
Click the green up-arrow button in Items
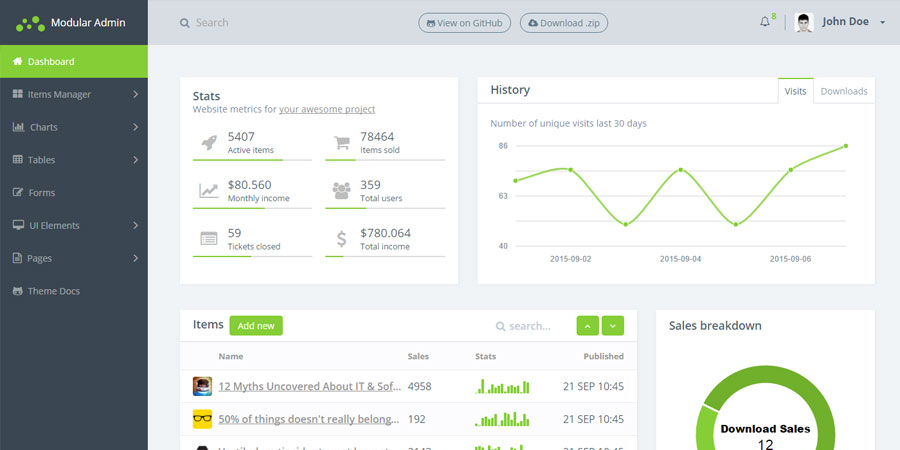pos(588,325)
